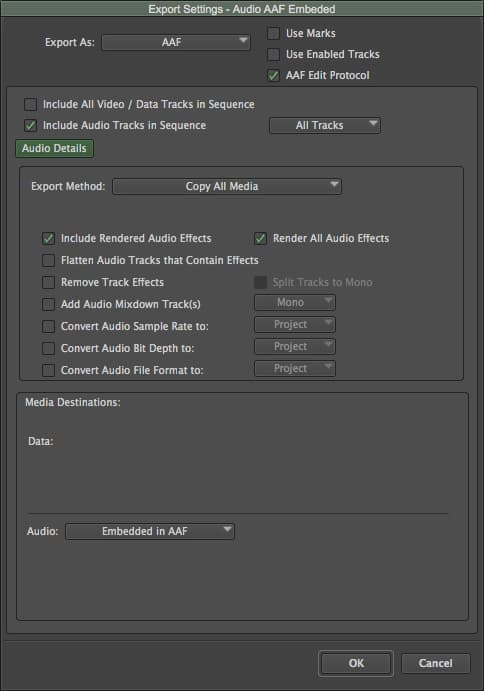Image resolution: width=484 pixels, height=691 pixels.
Task: Open the Export As AAF dropdown
Action: click(176, 42)
